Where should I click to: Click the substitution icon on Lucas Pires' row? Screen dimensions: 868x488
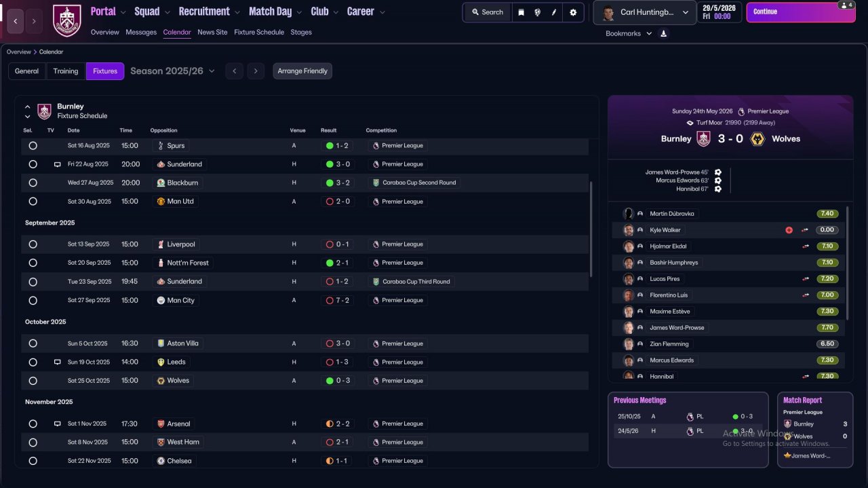tap(805, 279)
